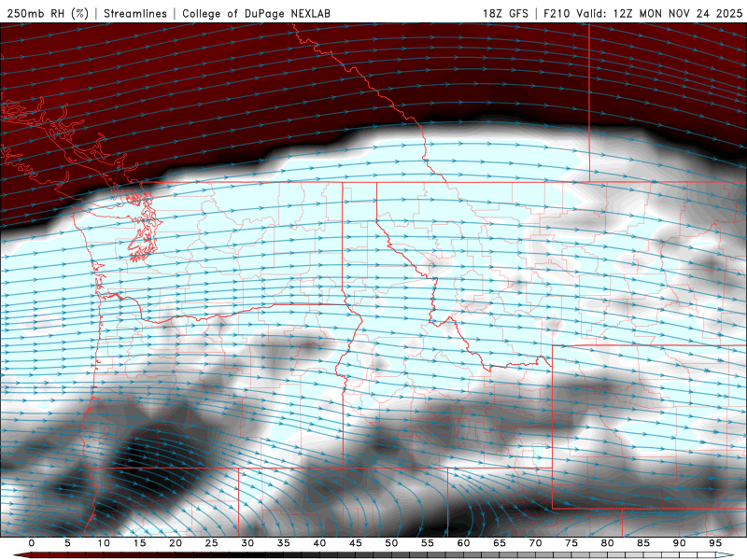This screenshot has height=560, width=747.
Task: Select the "18Z GFS" model run label
Action: coord(505,13)
